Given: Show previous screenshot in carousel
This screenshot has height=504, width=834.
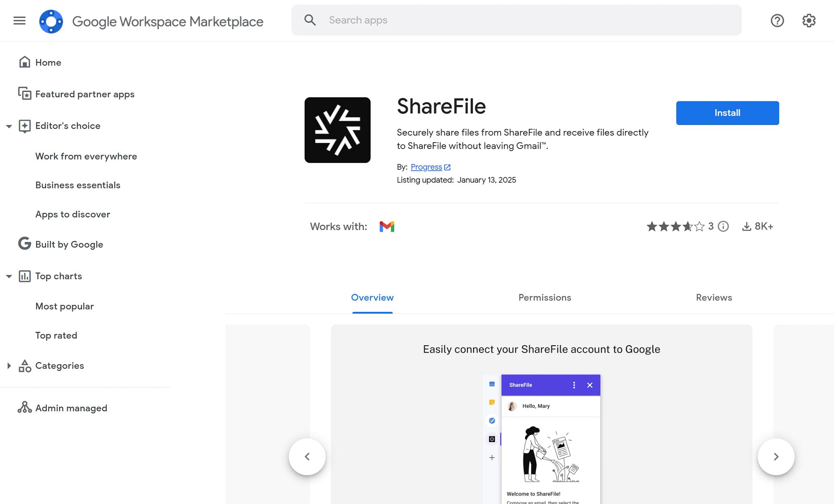Looking at the screenshot, I should coord(307,456).
